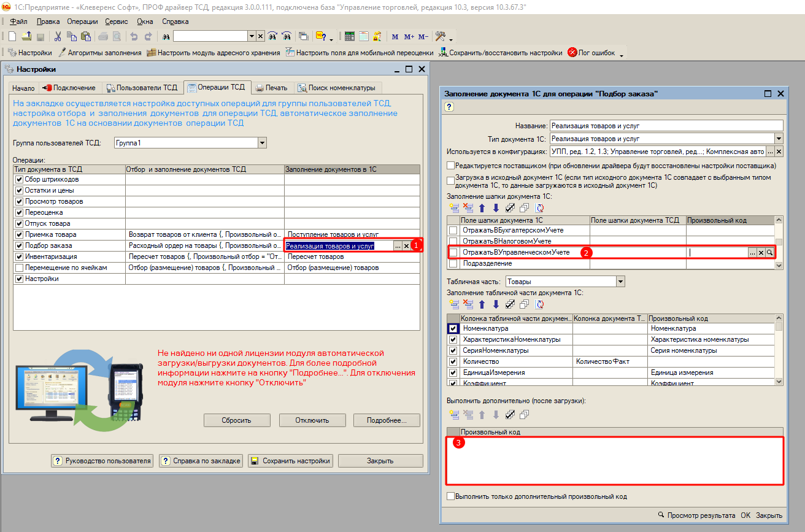805x532 pixels.
Task: Switch to 'Пользователи ТСД' tab
Action: (142, 88)
